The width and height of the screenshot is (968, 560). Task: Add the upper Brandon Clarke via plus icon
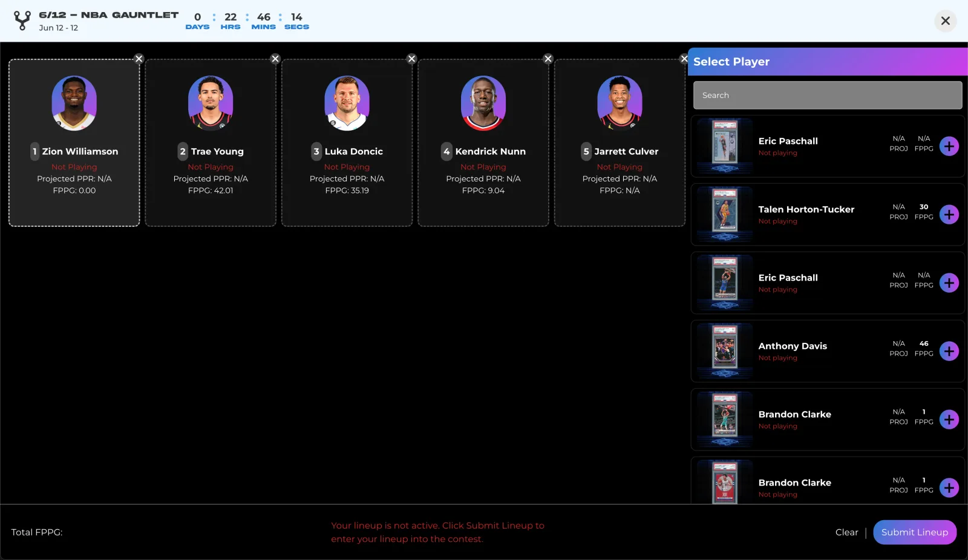click(x=949, y=420)
